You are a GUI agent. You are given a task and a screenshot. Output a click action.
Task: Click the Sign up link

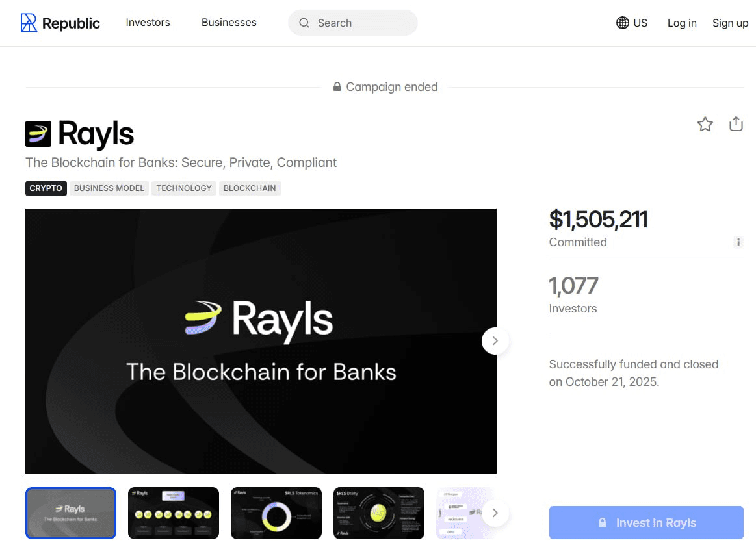click(730, 23)
